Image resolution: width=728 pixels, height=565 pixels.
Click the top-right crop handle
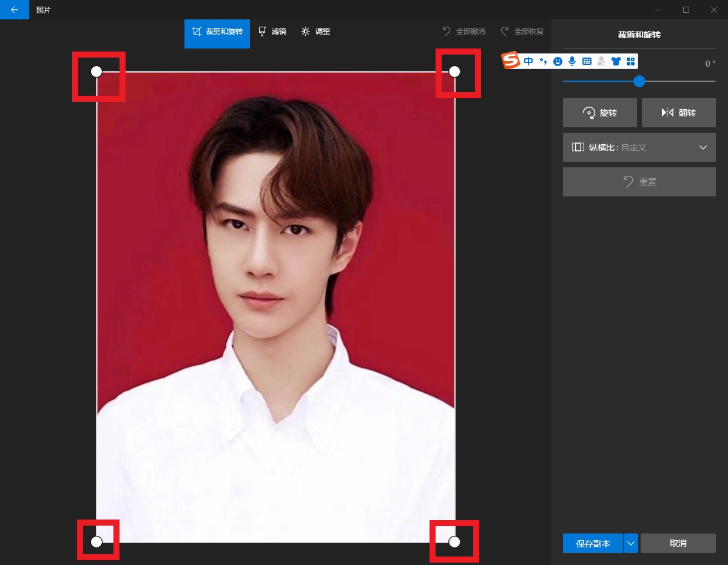[454, 72]
